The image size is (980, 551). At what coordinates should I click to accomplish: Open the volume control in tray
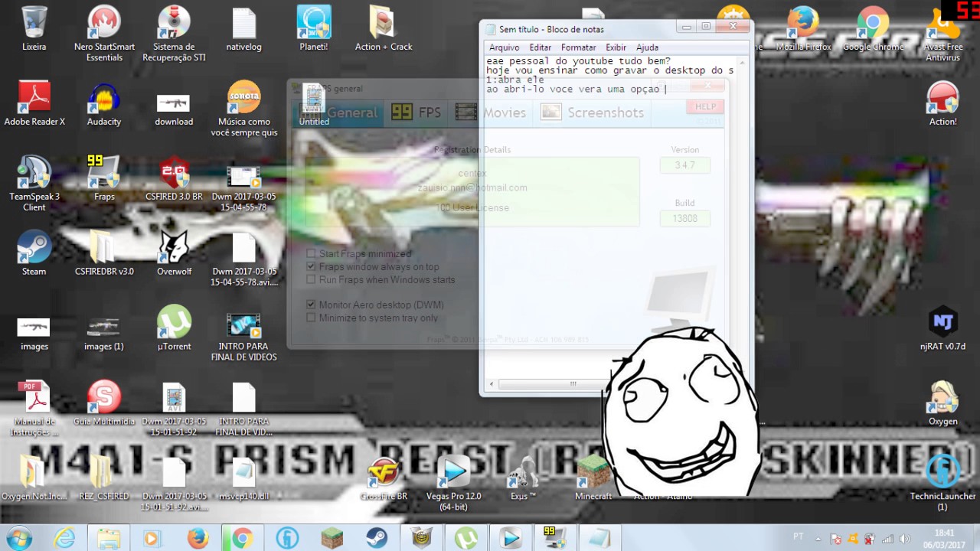tap(904, 539)
